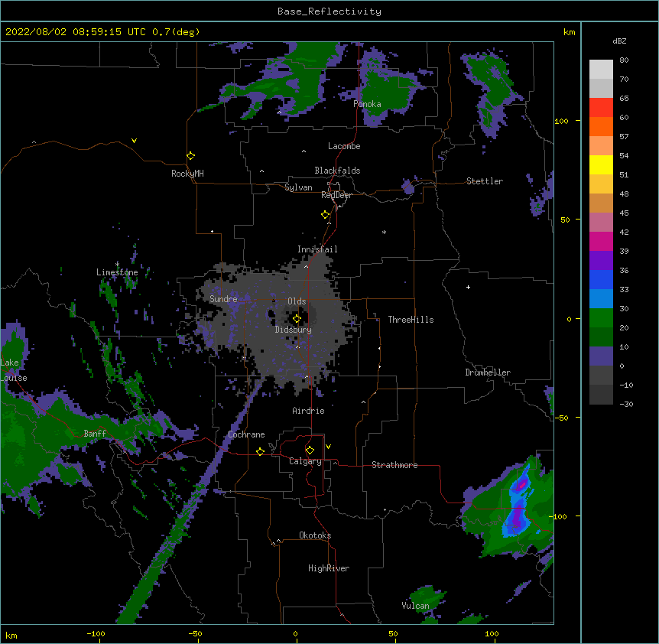The image size is (659, 644).
Task: Click the Okotoks town label
Action: (x=315, y=535)
